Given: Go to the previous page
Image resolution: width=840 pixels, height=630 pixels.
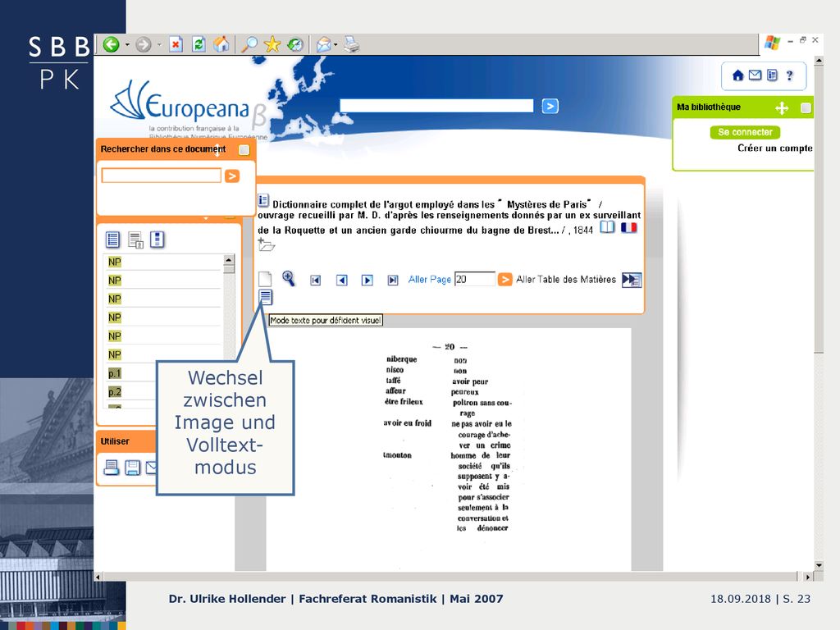Looking at the screenshot, I should tap(342, 281).
